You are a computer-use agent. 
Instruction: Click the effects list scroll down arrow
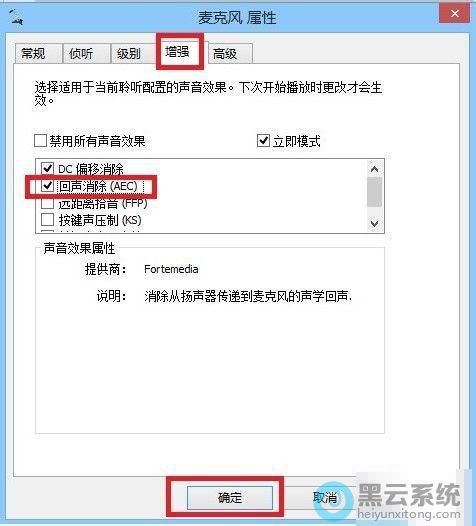(x=375, y=223)
